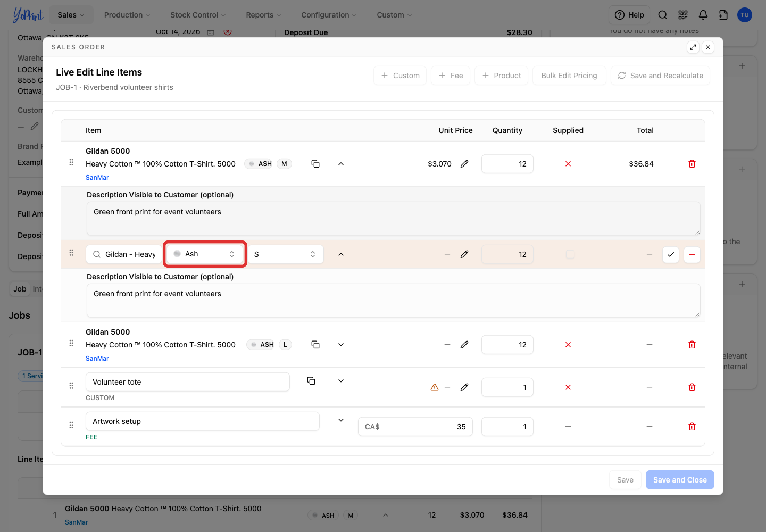This screenshot has height=532, width=766.
Task: Edit price pencil on Volunteer tote row
Action: [464, 387]
